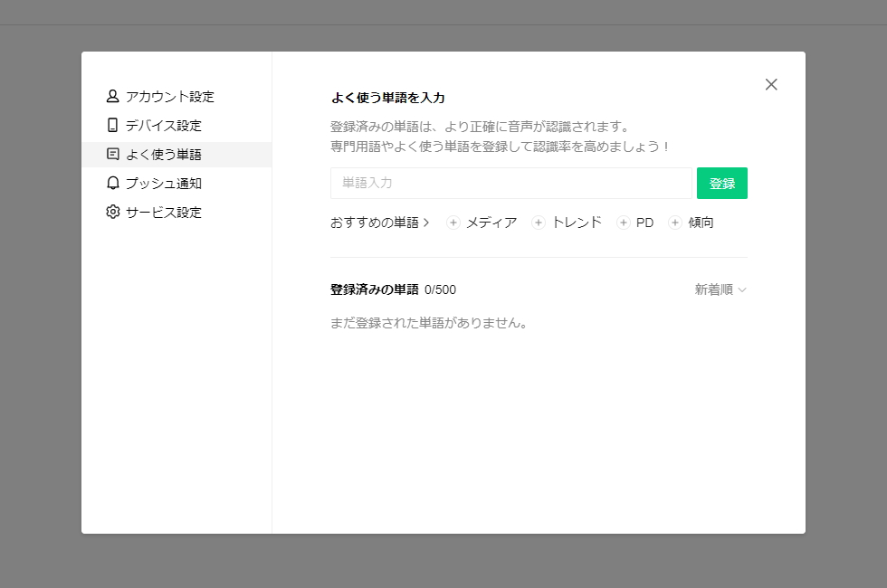This screenshot has height=588, width=887.
Task: Click the plus icon next to 傾向
Action: [x=673, y=222]
